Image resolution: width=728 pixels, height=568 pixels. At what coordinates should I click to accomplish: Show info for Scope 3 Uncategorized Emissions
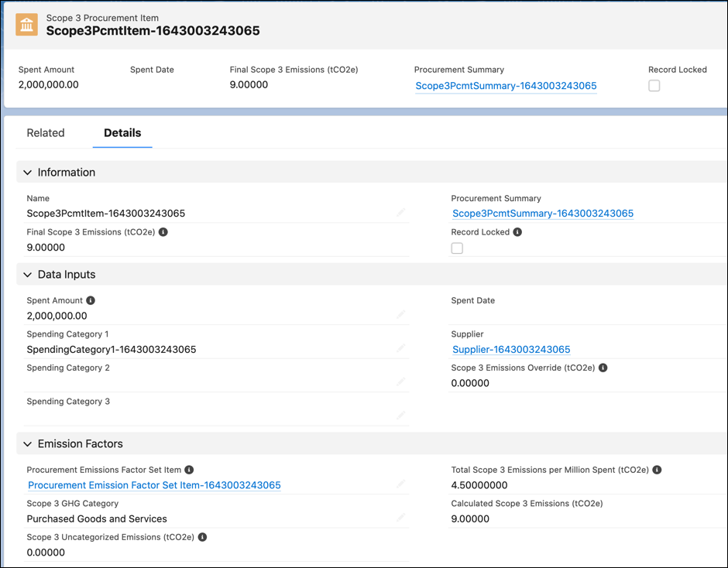click(x=202, y=537)
